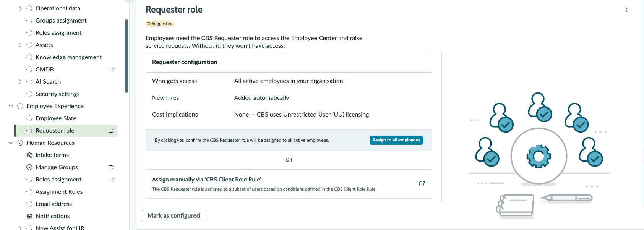The height and width of the screenshot is (230, 644).
Task: Click the gear icon next to Notifications
Action: point(29,216)
